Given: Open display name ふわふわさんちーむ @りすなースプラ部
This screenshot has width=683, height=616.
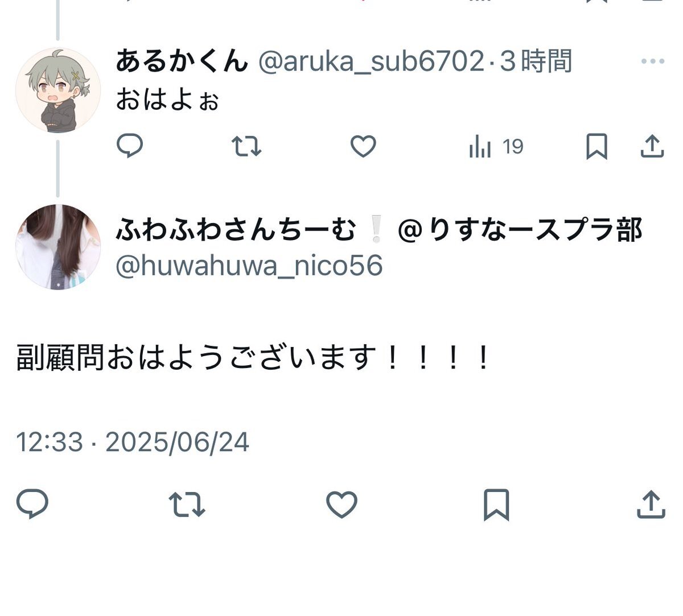Looking at the screenshot, I should pyautogui.click(x=379, y=230).
